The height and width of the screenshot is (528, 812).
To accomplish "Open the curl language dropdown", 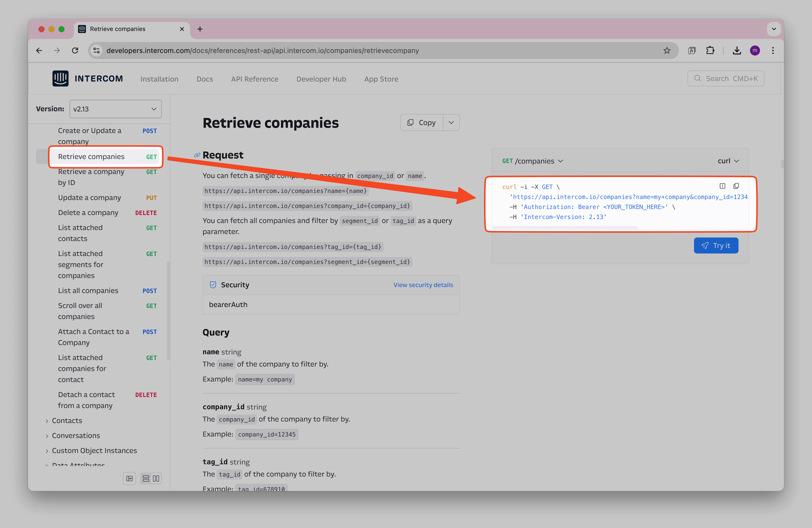I will pyautogui.click(x=728, y=161).
